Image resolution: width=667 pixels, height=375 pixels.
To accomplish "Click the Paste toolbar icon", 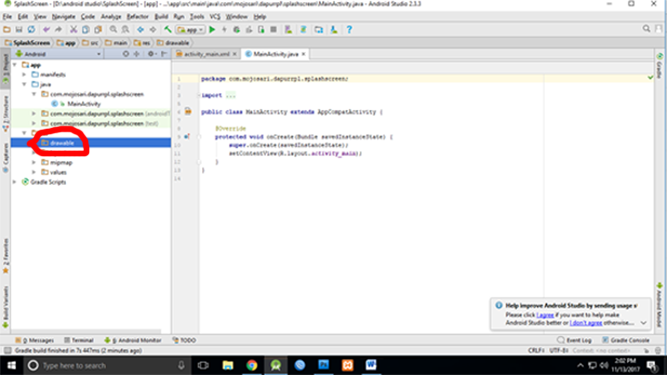I will point(98,29).
